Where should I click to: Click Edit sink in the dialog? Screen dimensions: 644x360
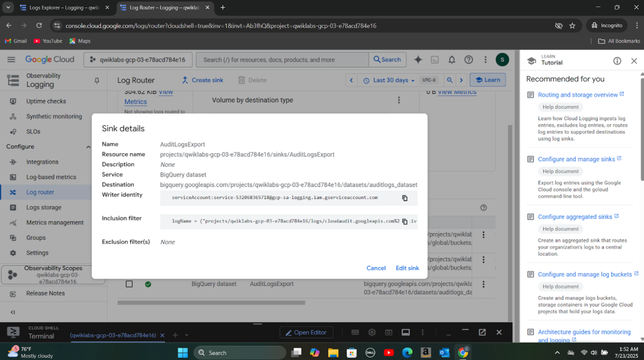[407, 268]
